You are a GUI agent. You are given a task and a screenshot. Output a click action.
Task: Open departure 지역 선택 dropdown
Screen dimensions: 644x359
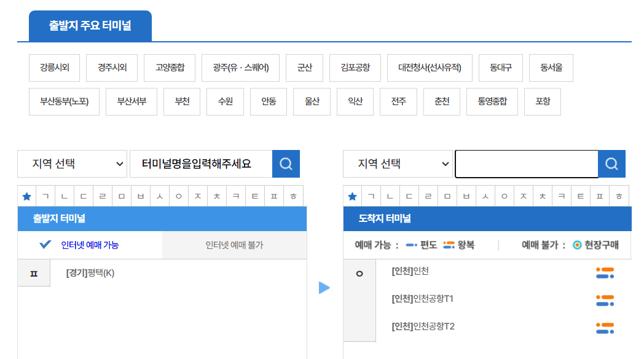click(73, 164)
